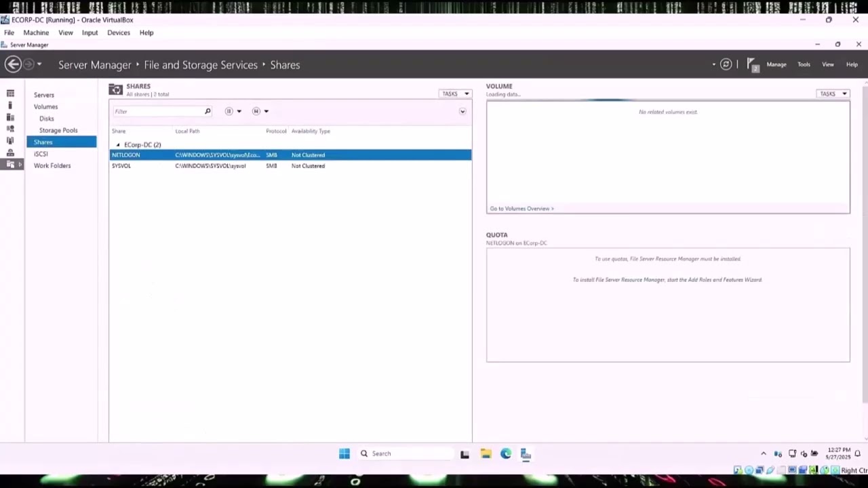The height and width of the screenshot is (488, 868).
Task: Open the VirtualBox File menu
Action: coord(9,33)
